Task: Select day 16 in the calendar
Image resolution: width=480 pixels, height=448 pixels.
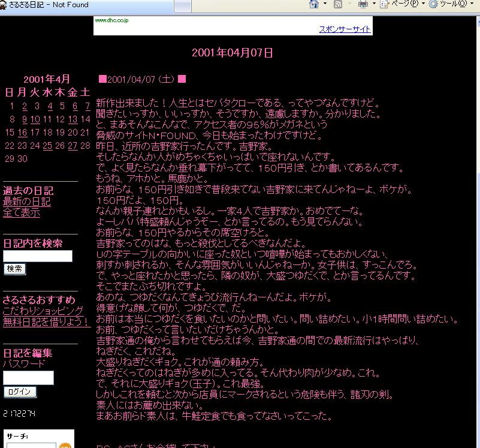Action: [x=22, y=133]
